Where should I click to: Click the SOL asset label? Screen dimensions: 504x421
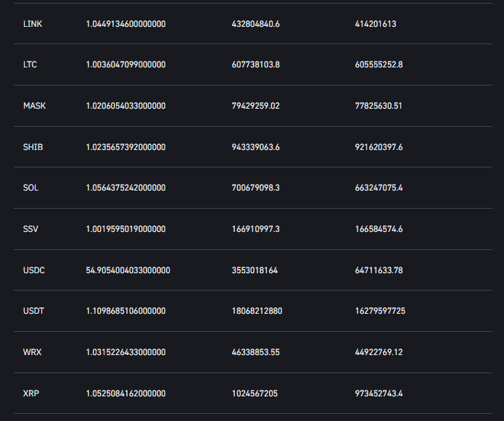[x=30, y=188]
